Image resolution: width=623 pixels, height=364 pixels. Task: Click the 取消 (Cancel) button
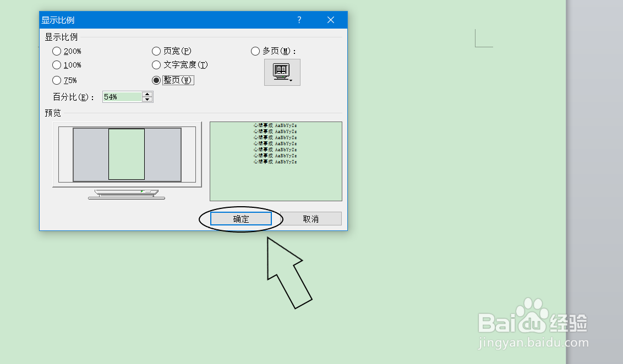tap(310, 218)
